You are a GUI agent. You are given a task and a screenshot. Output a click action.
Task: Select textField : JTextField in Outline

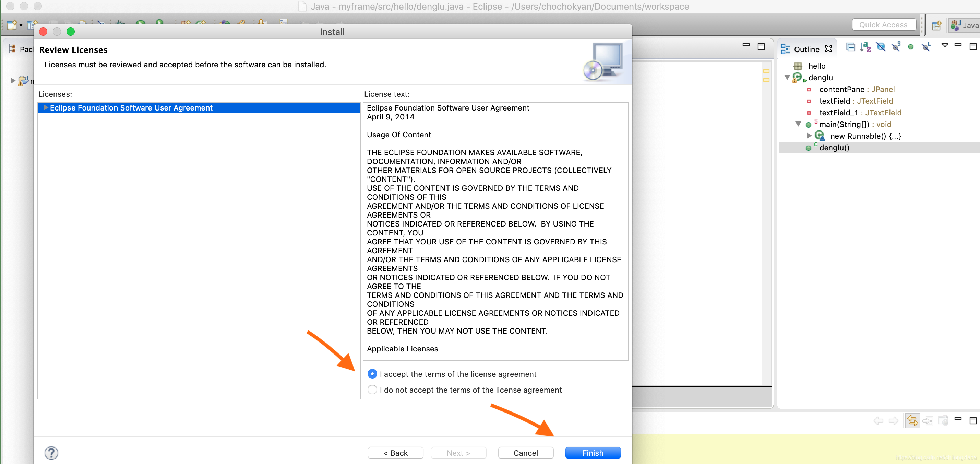click(x=856, y=101)
